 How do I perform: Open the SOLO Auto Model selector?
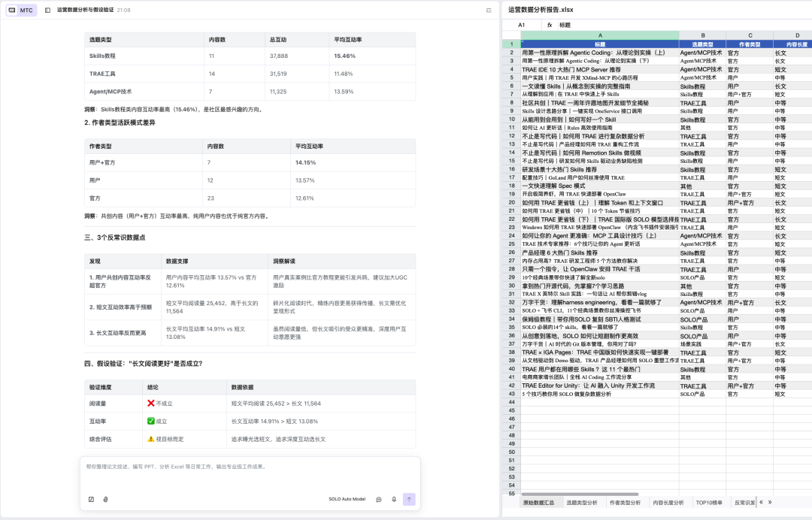(347, 499)
